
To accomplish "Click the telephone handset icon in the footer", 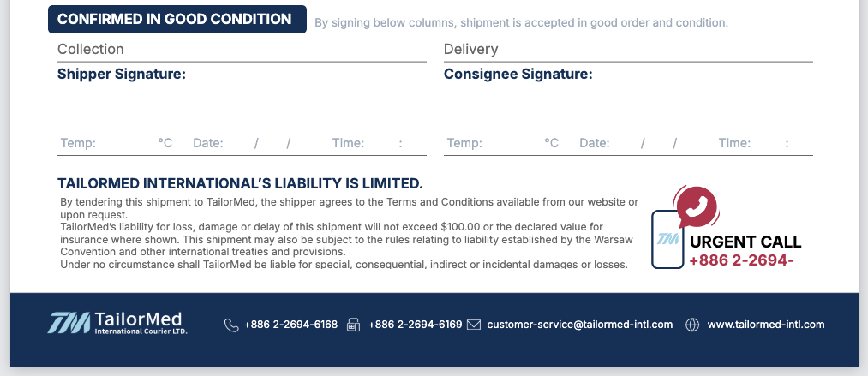I will click(x=230, y=325).
